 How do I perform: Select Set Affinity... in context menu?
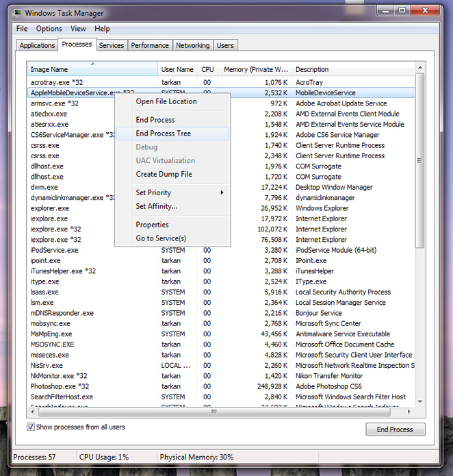click(x=172, y=206)
